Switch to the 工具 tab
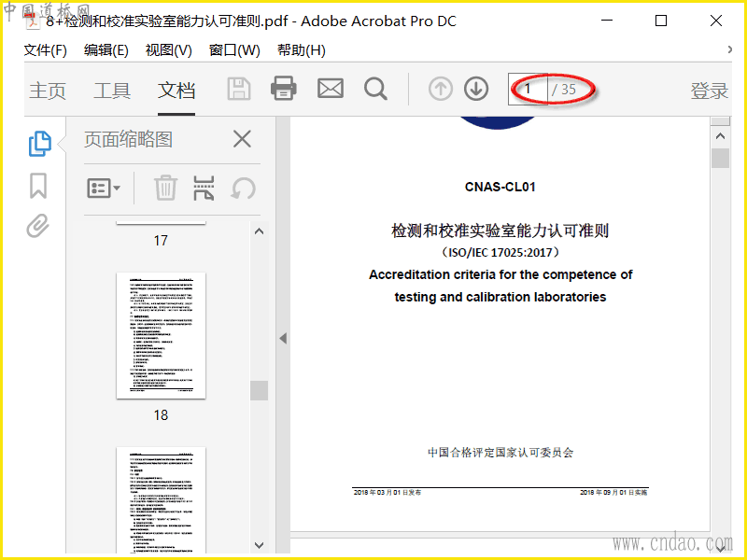Screen dimensions: 747x560 pos(112,90)
